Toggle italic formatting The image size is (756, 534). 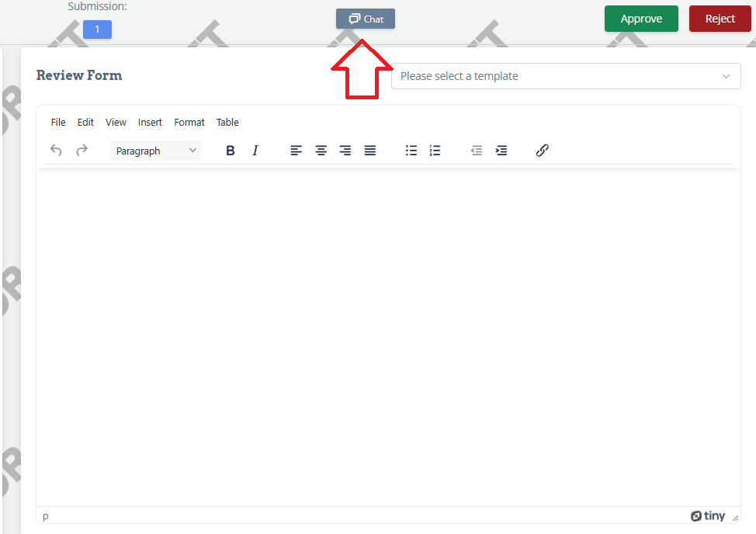[x=255, y=151]
